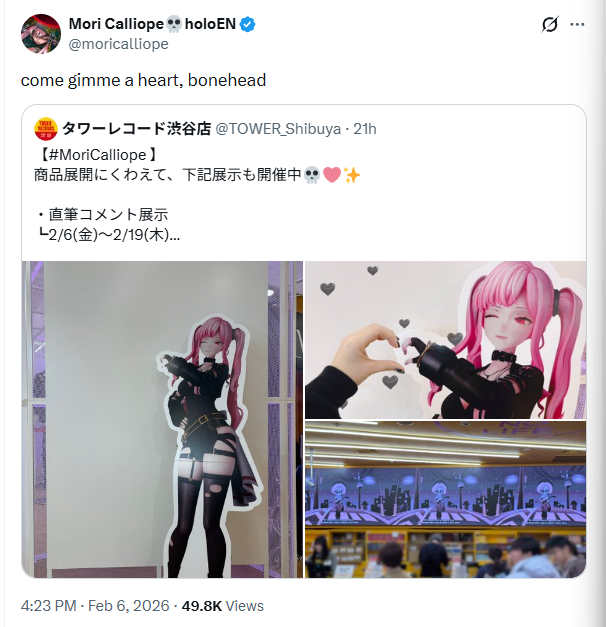Viewport: 606px width, 627px height.
Task: Open the store banner display photo
Action: (x=446, y=499)
